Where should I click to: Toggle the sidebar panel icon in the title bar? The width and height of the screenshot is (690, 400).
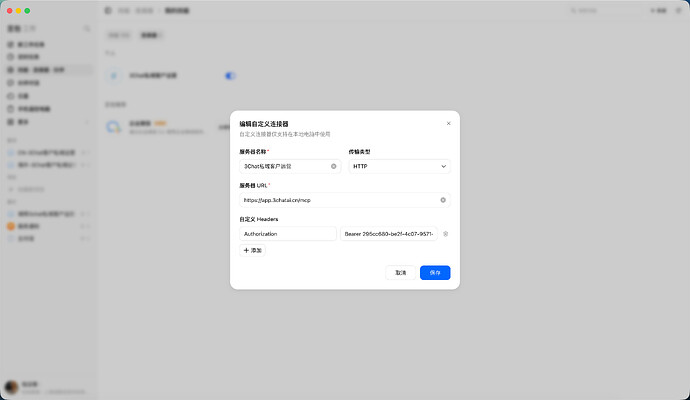point(108,10)
